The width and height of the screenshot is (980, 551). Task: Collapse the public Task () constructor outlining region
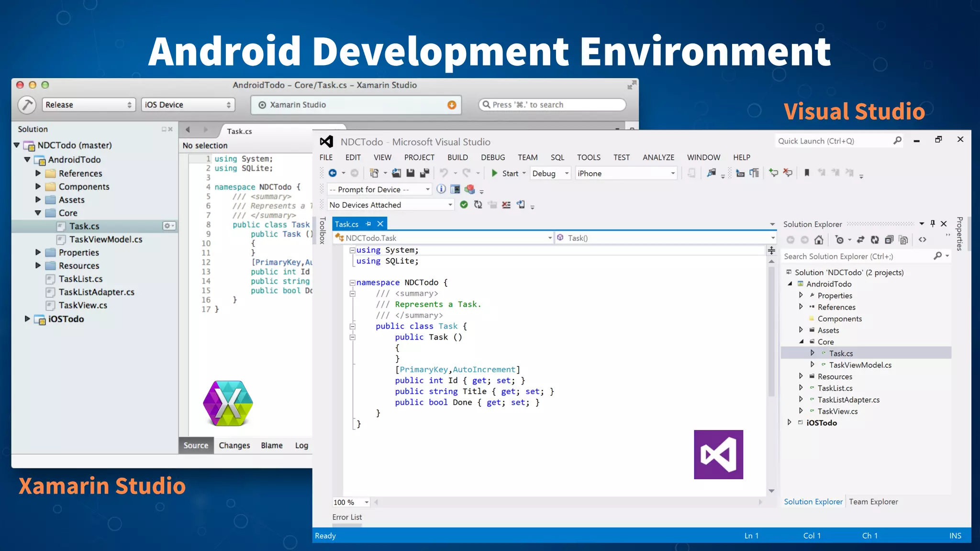[352, 337]
